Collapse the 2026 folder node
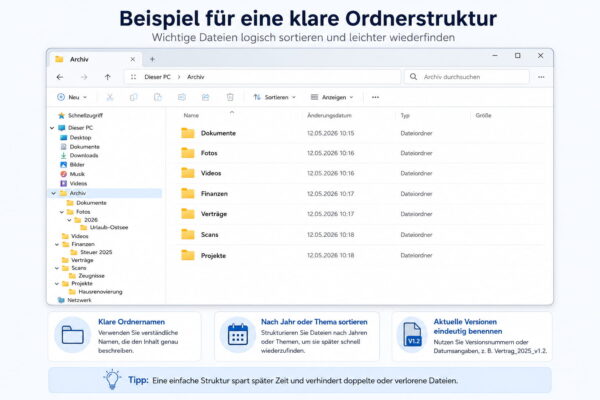The width and height of the screenshot is (600, 400). click(69, 220)
